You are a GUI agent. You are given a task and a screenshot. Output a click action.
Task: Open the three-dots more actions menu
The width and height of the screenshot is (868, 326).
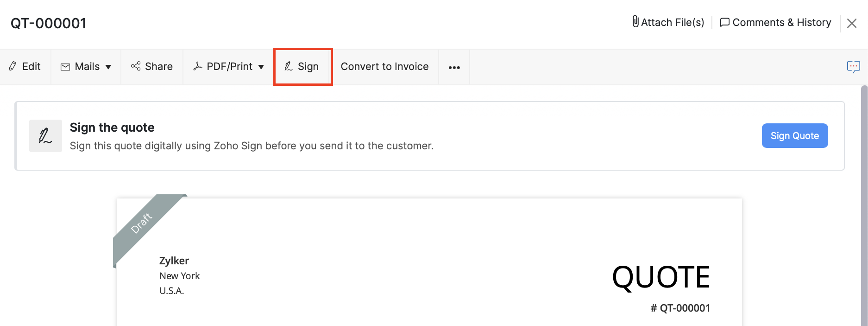(x=454, y=68)
